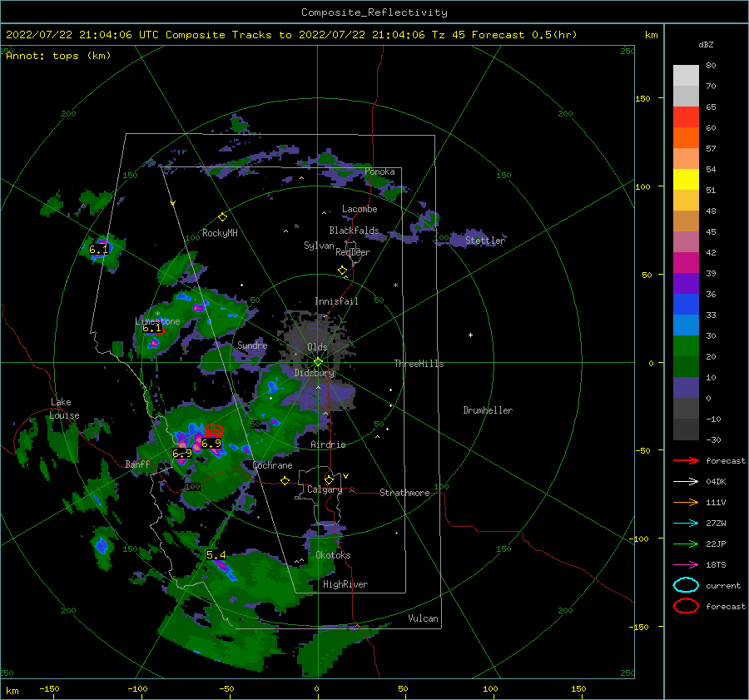The width and height of the screenshot is (749, 700).
Task: Select the white 04DK arrow legend icon
Action: click(686, 482)
